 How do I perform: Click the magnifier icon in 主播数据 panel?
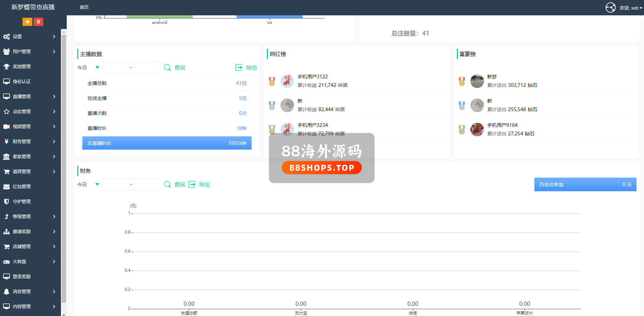click(167, 67)
